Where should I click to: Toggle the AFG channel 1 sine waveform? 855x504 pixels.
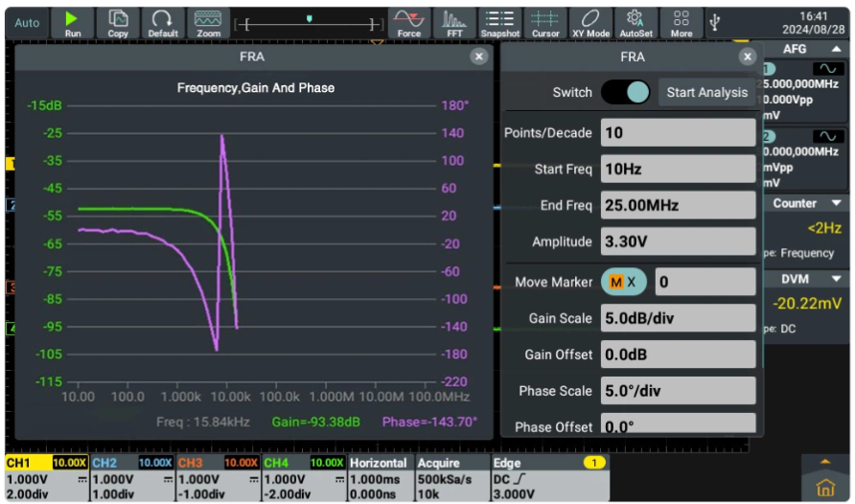point(826,69)
